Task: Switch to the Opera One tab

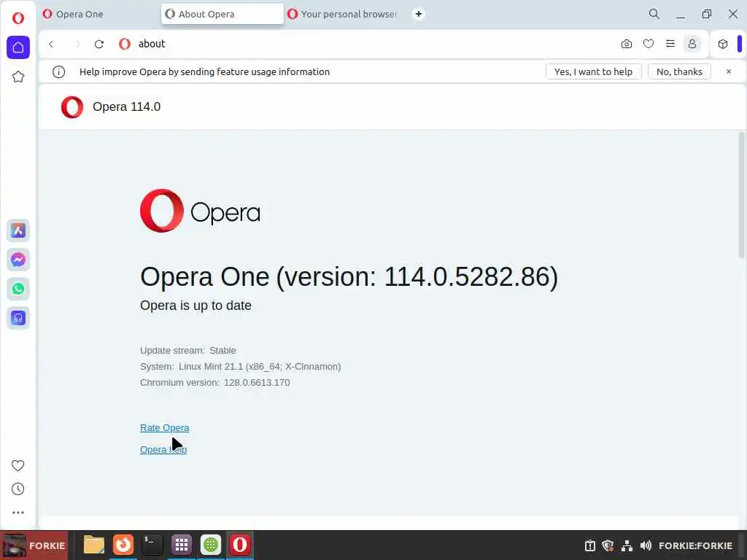Action: point(98,14)
